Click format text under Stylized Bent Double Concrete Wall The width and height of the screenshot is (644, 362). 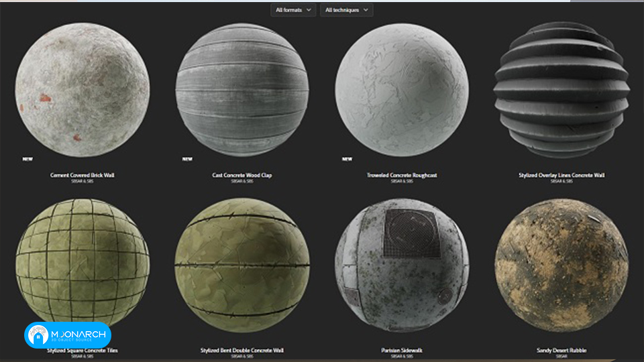pos(242,356)
